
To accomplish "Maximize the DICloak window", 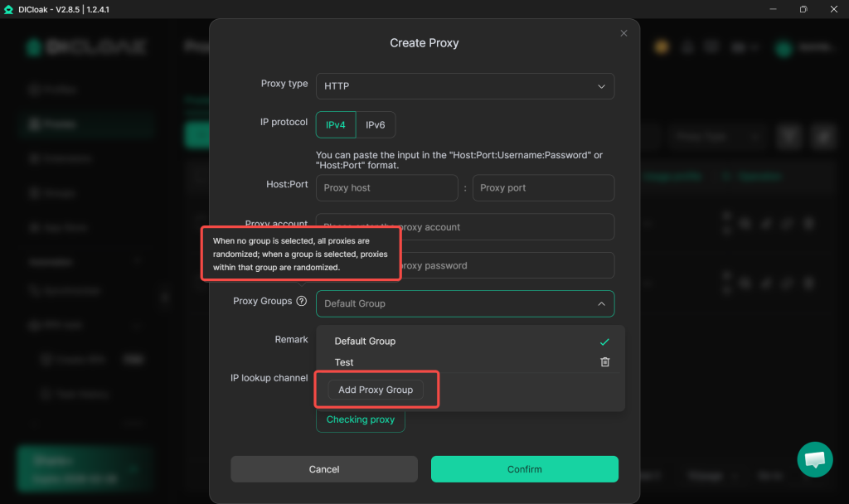I will 803,9.
